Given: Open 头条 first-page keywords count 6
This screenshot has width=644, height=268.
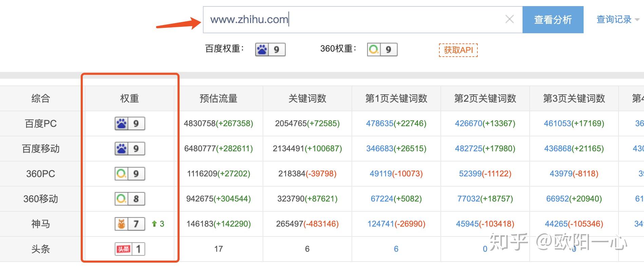Looking at the screenshot, I should tap(396, 249).
